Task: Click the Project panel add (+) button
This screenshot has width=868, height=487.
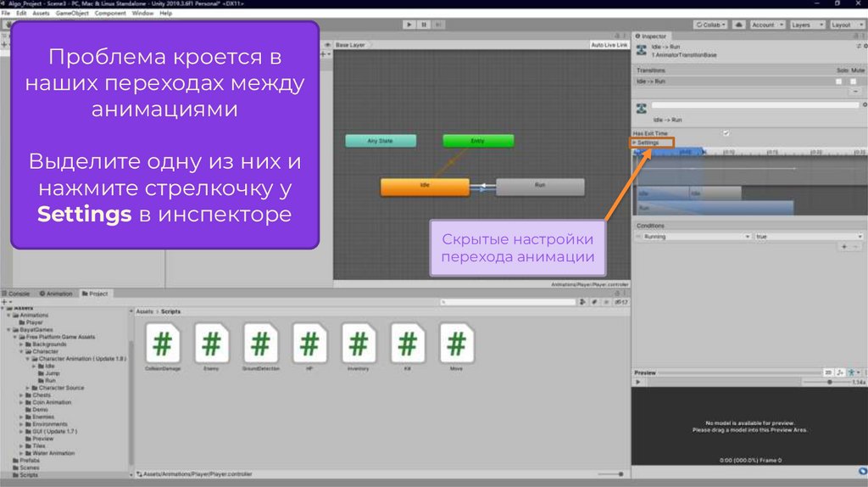Action: pos(4,302)
